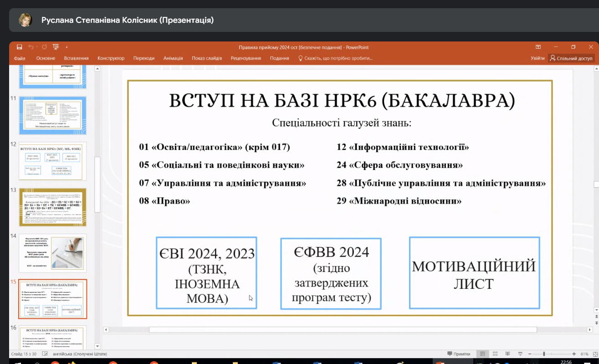
Task: Click the line '24 «Сфера обслуговування»'
Action: click(x=399, y=165)
